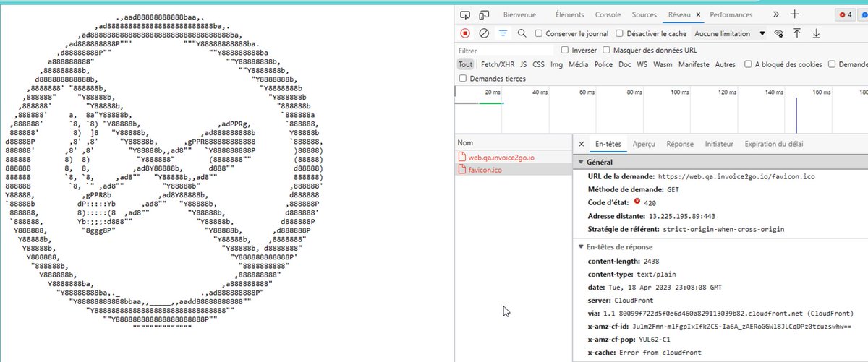Clear the network log icon
Screen dimensions: 868x362
pos(484,33)
